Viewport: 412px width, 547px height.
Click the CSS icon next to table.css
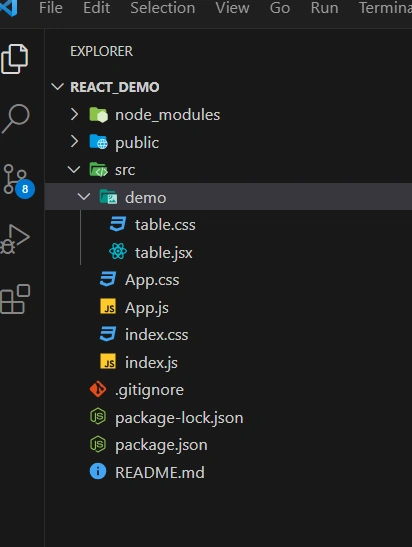(118, 224)
